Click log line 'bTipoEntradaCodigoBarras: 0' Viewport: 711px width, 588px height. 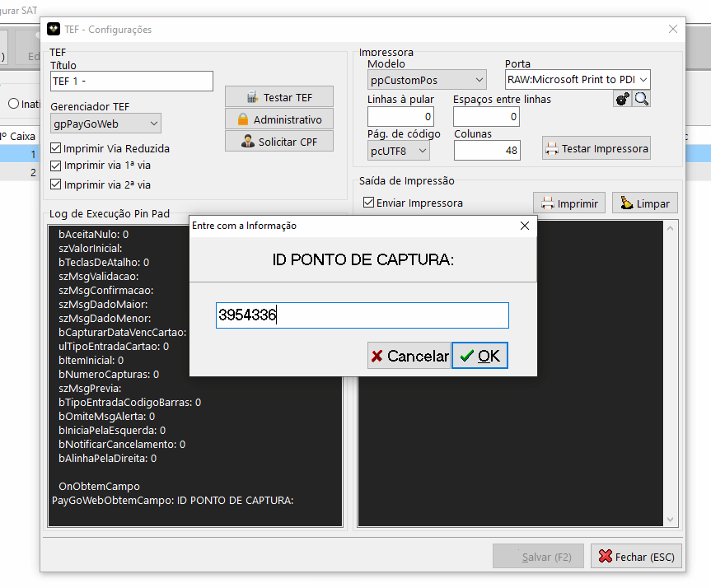tap(129, 403)
